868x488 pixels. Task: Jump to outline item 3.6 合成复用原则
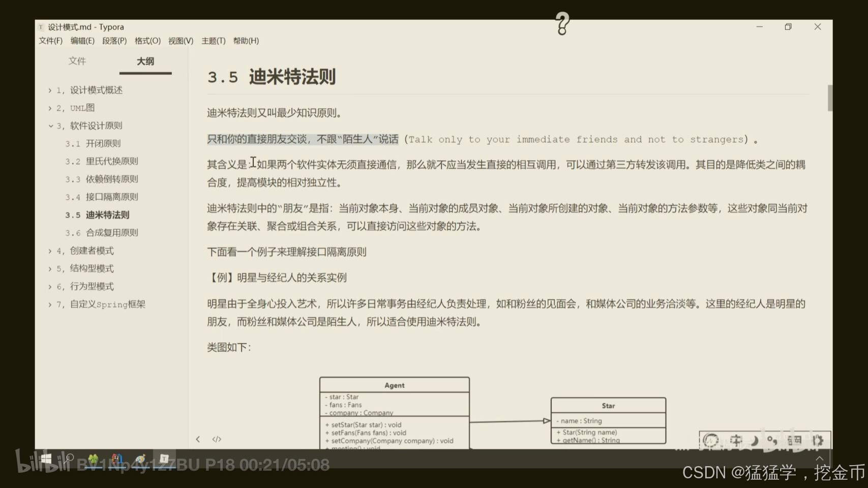101,233
